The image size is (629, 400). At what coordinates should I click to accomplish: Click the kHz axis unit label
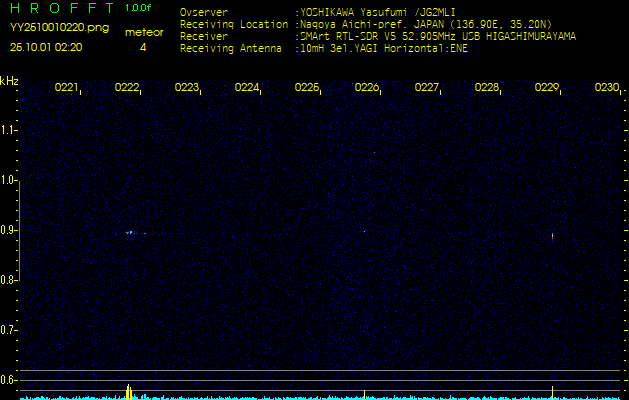coord(9,81)
